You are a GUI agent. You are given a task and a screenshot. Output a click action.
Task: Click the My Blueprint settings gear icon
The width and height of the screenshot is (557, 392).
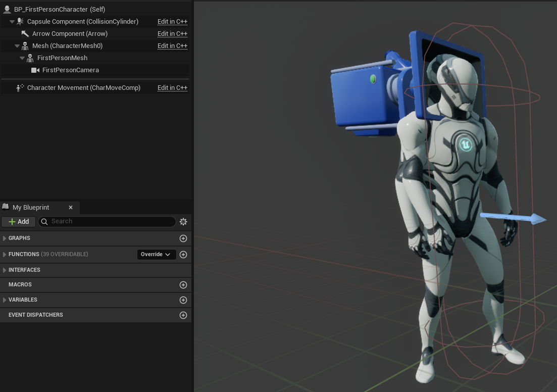pos(183,222)
